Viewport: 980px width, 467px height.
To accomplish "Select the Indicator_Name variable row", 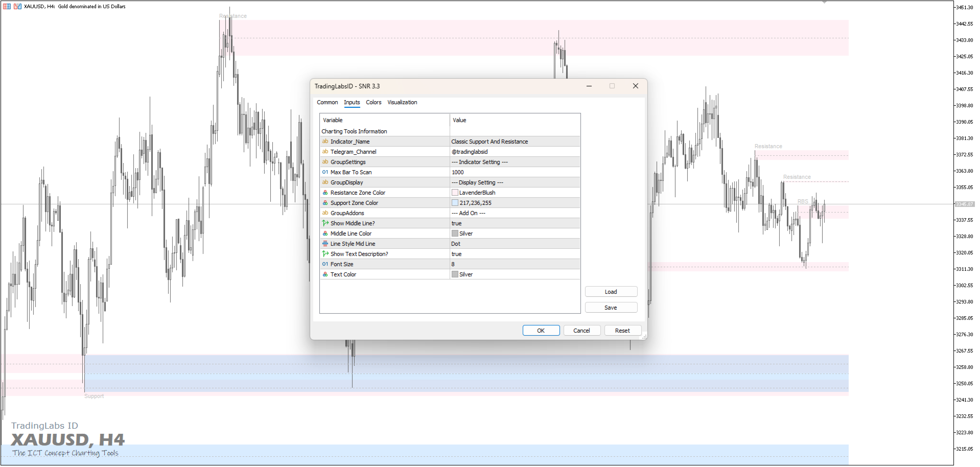I will pos(384,142).
